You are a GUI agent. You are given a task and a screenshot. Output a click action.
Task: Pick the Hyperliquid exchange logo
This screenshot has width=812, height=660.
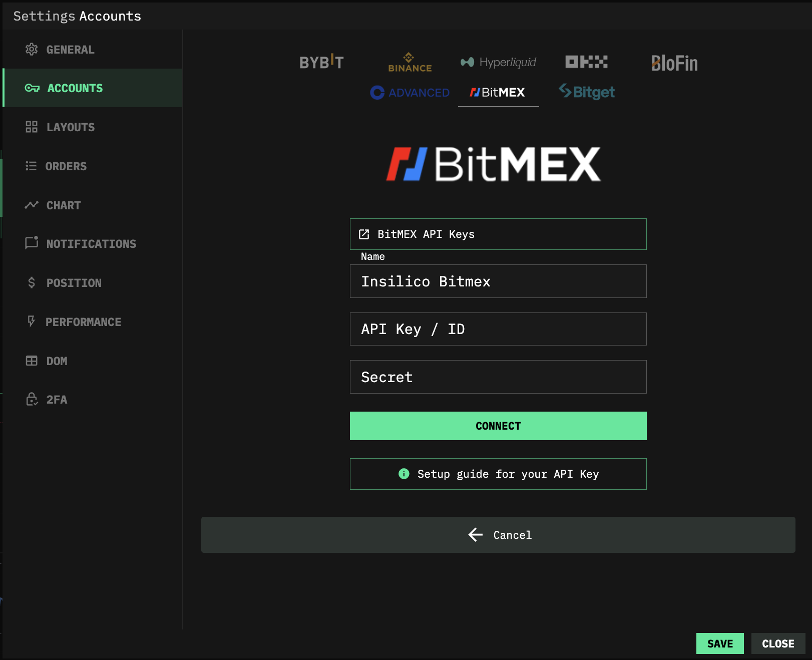[x=498, y=63]
